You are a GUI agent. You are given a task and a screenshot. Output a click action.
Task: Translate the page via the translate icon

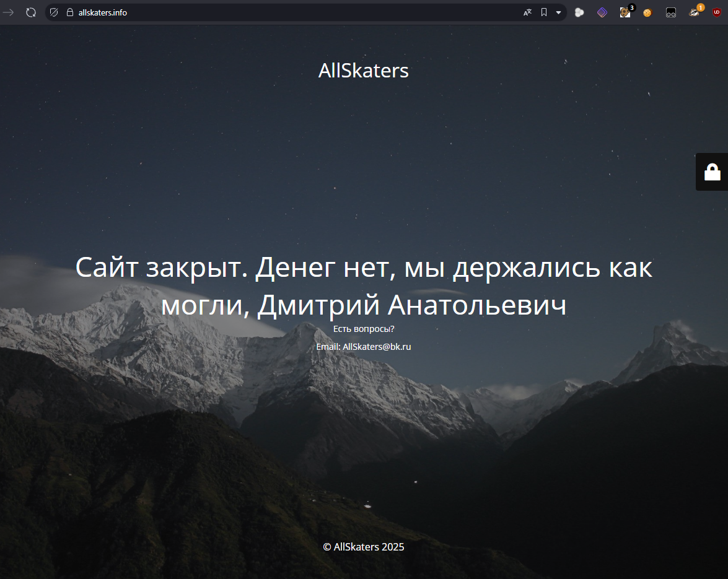tap(527, 12)
